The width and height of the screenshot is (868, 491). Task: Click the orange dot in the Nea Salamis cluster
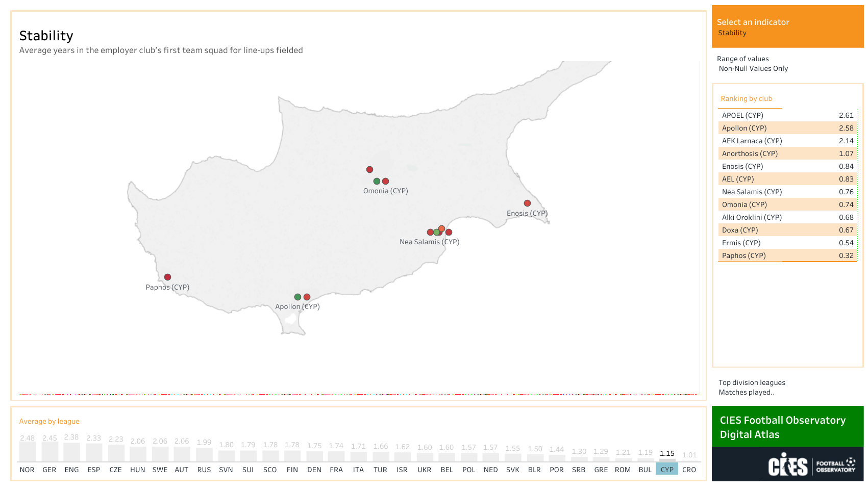click(442, 228)
